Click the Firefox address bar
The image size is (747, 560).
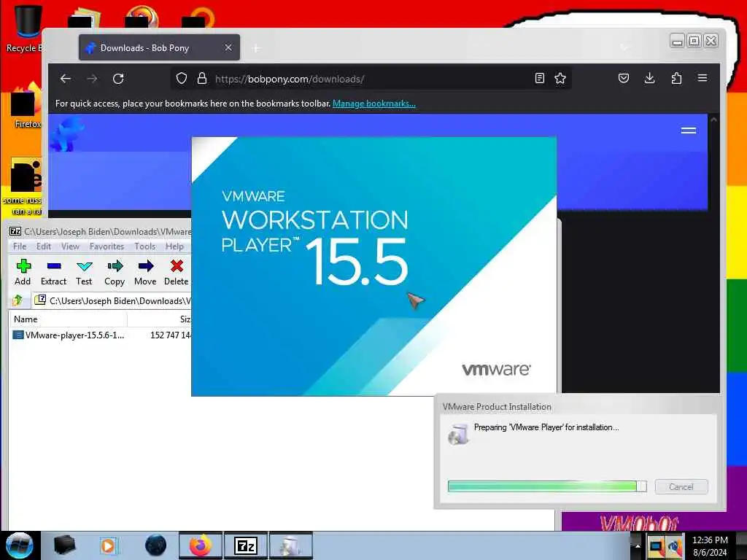(371, 79)
